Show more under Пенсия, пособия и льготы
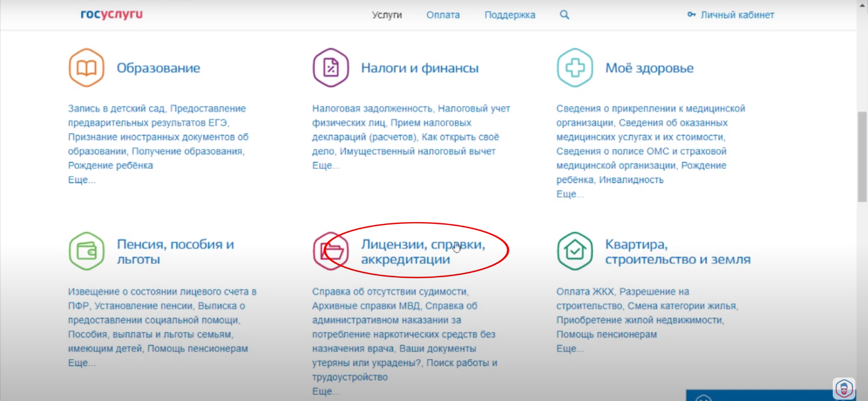868x401 pixels. click(81, 363)
